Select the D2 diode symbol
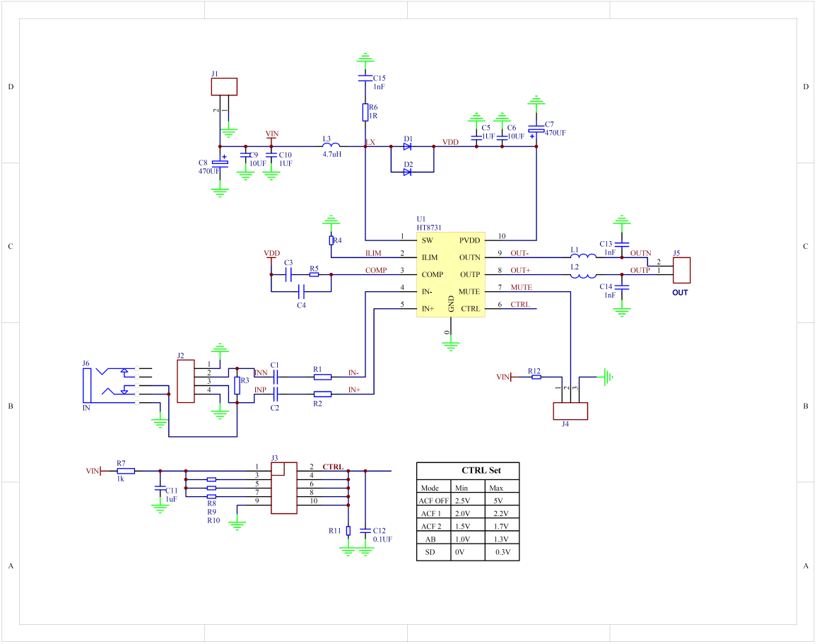 pos(408,172)
